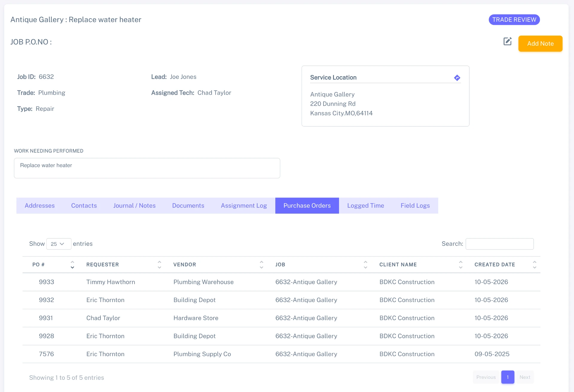This screenshot has height=392, width=574.
Task: Click the TRADE REVIEW status badge
Action: [x=514, y=20]
